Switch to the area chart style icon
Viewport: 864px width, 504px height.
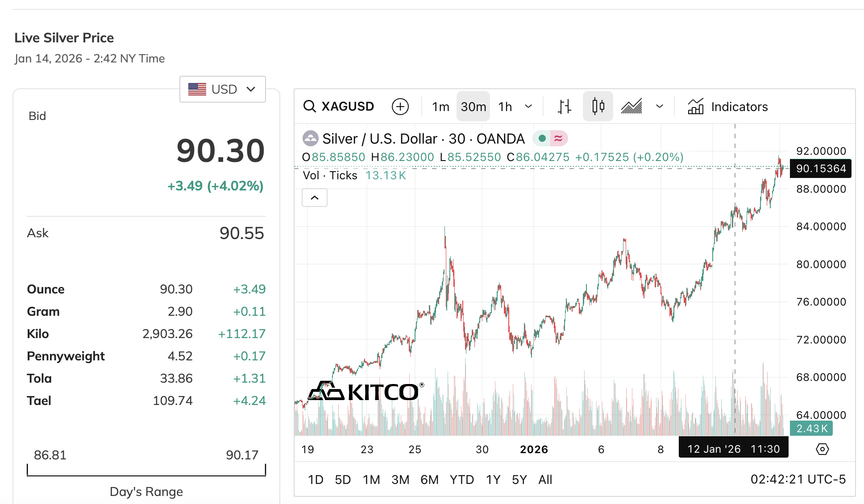coord(631,107)
